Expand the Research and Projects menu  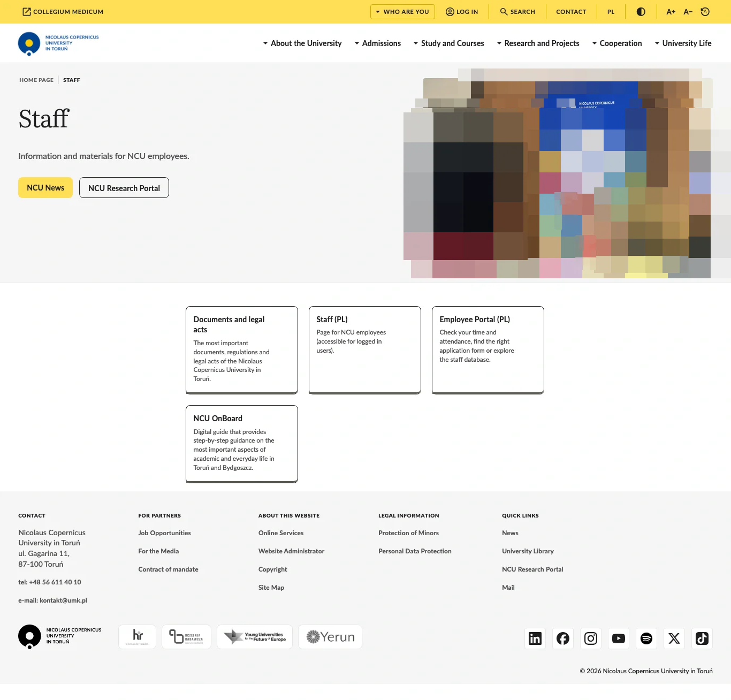pyautogui.click(x=538, y=43)
